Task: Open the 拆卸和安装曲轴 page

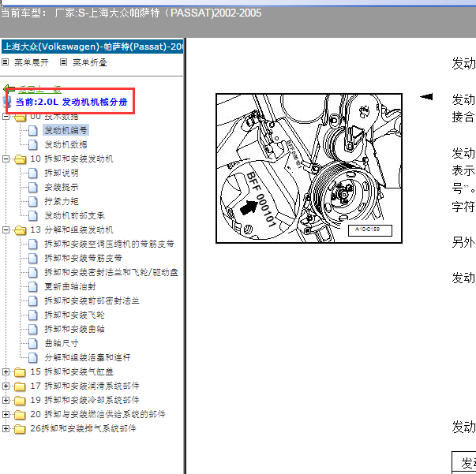Action: point(74,330)
